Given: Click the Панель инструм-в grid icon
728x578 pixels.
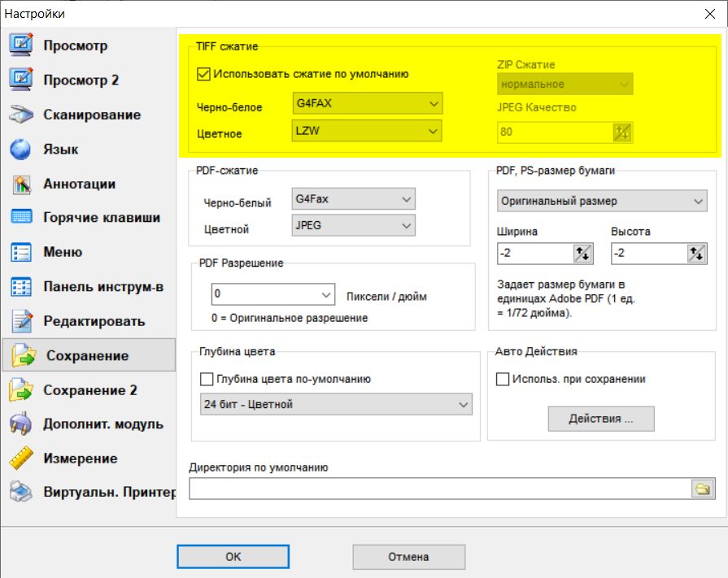Looking at the screenshot, I should pos(21,287).
